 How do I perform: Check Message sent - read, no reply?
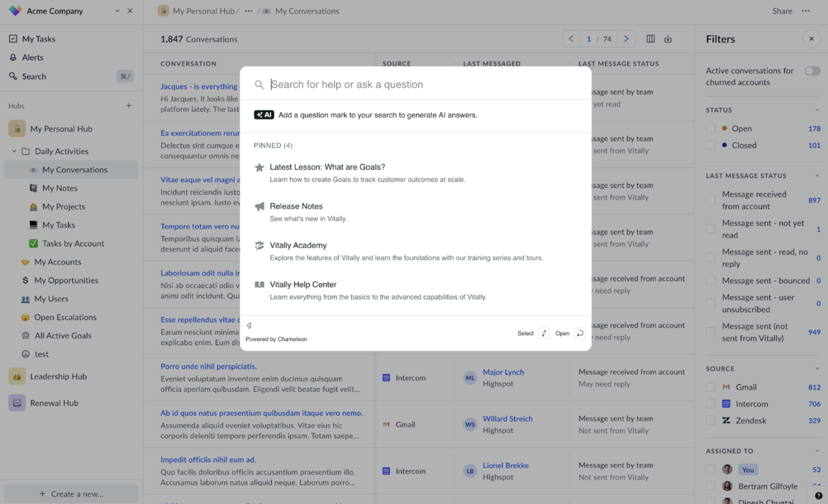pyautogui.click(x=710, y=257)
